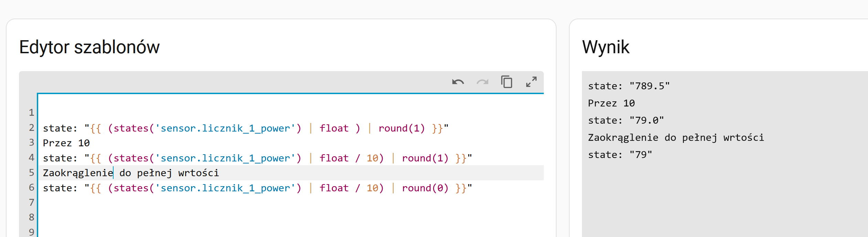The height and width of the screenshot is (237, 868).
Task: Click the result line state: "79.0"
Action: click(x=626, y=121)
